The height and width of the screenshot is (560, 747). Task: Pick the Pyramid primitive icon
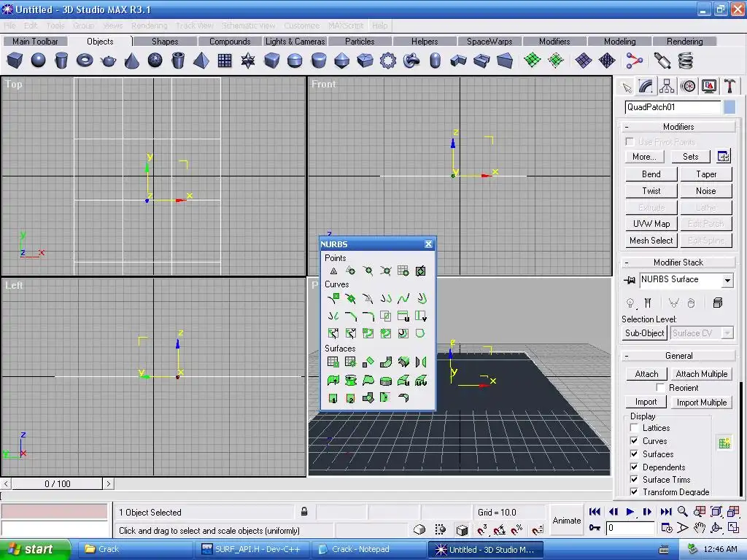201,61
